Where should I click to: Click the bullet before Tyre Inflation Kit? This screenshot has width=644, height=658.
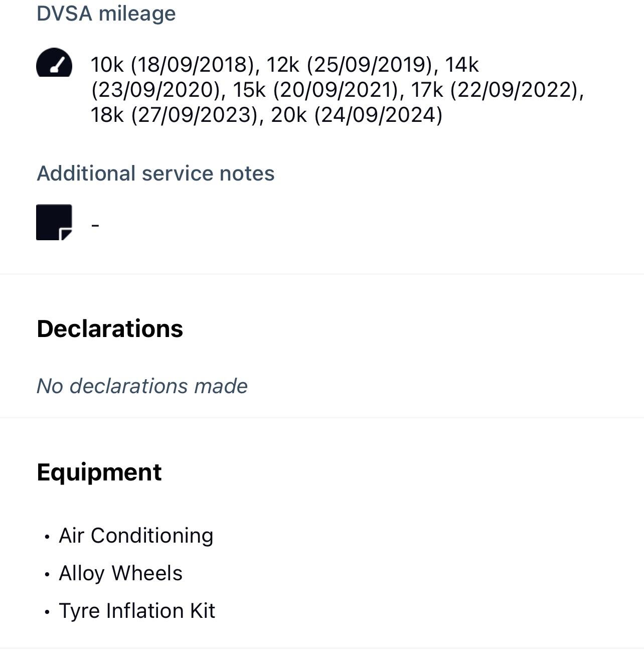[x=47, y=612]
